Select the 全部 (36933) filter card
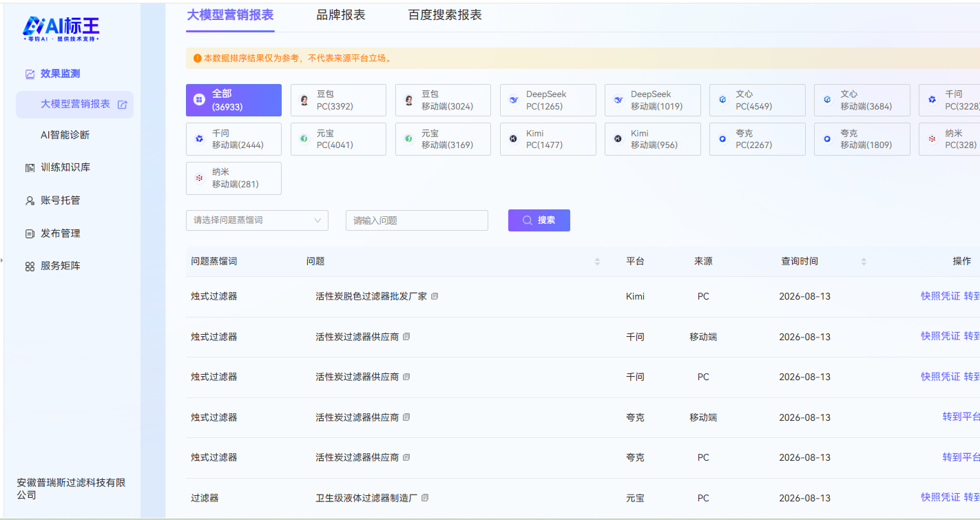Image resolution: width=980 pixels, height=520 pixels. [x=233, y=100]
